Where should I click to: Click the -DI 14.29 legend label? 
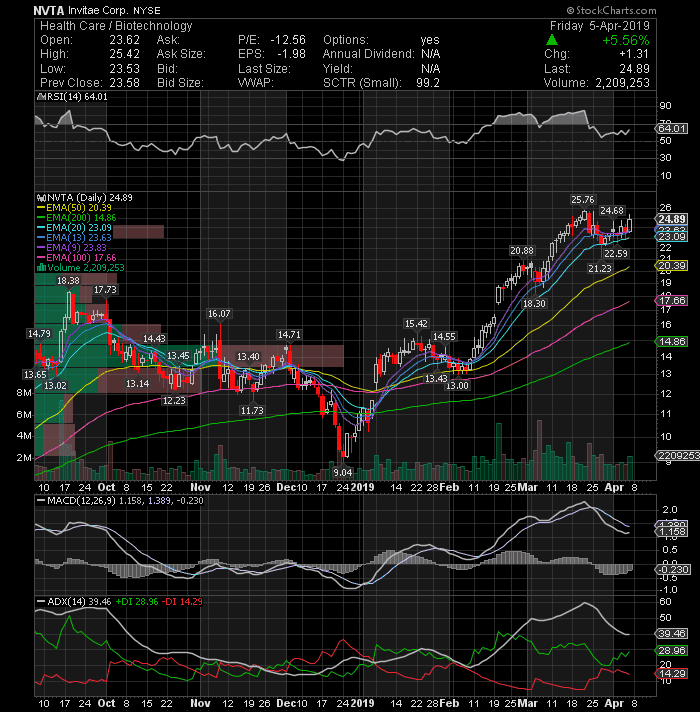pos(182,602)
